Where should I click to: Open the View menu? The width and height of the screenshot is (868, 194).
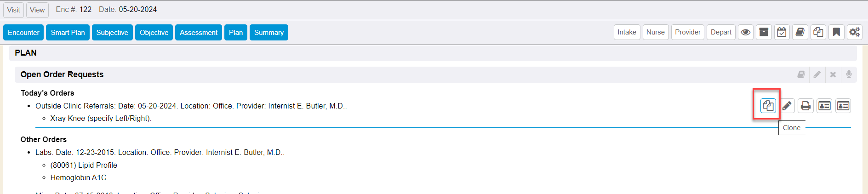[x=37, y=10]
